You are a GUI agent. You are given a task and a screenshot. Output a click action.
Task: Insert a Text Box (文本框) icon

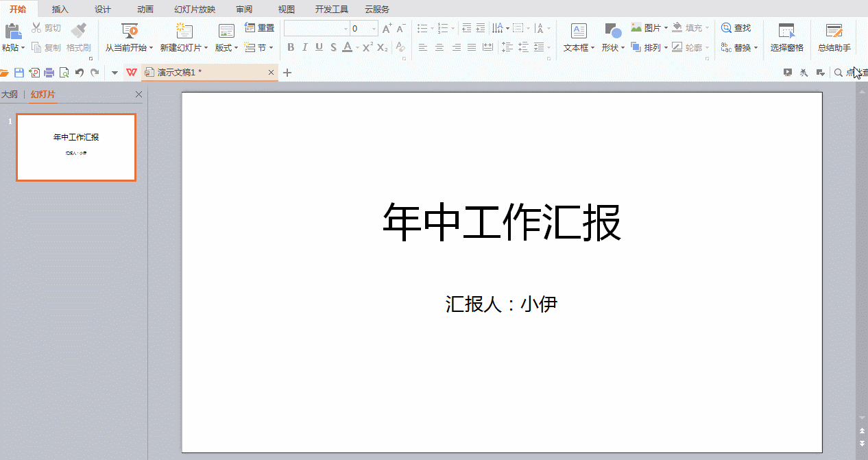tap(579, 32)
